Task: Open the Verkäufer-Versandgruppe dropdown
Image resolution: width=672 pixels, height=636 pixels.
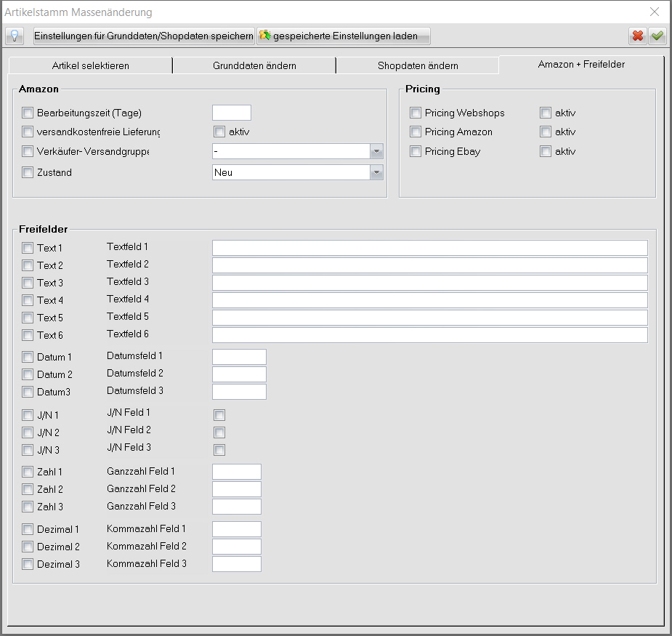Action: point(377,151)
